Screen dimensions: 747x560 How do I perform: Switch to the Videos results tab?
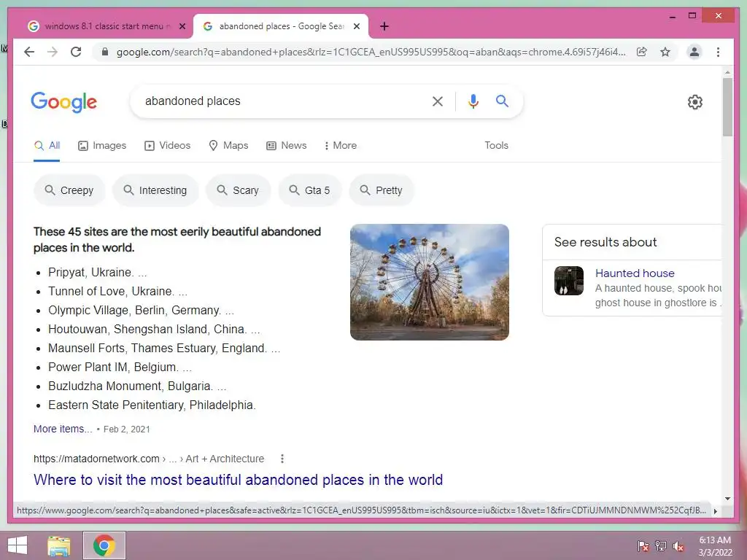point(167,146)
